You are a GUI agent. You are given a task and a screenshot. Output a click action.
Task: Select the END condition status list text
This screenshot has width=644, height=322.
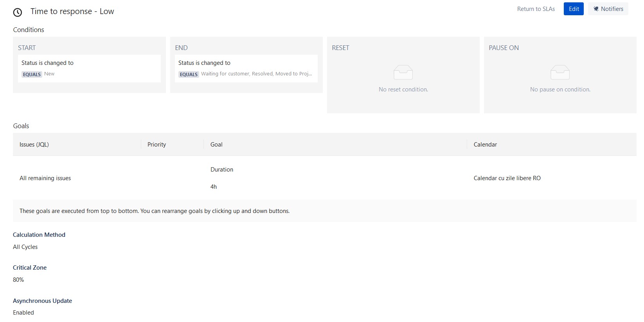tap(257, 73)
